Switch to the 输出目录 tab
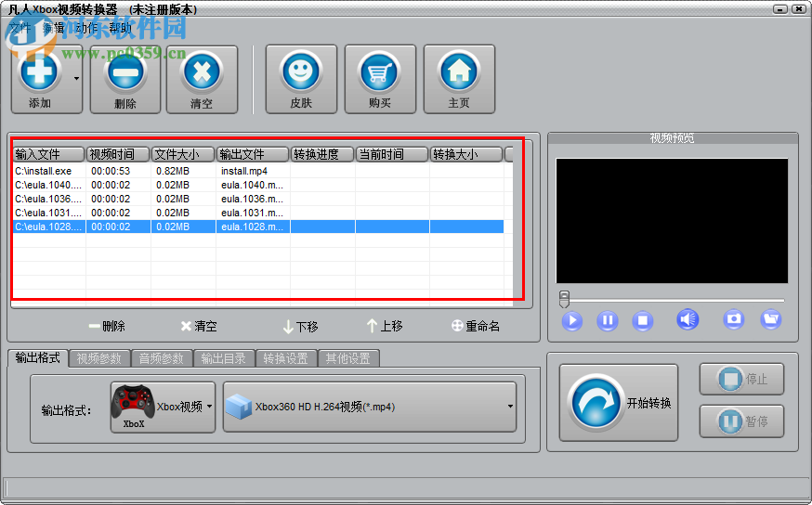Screen dimensions: 812x505 tap(224, 358)
